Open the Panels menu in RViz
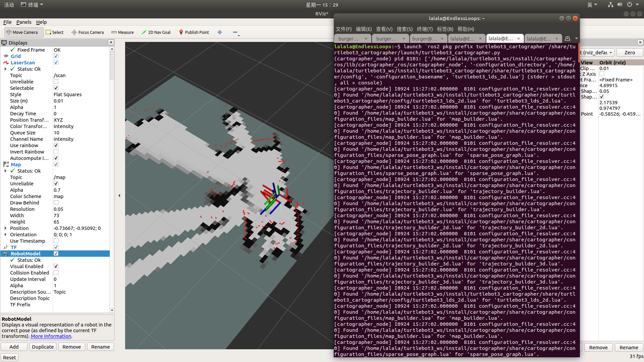Image resolution: width=644 pixels, height=362 pixels. click(24, 22)
